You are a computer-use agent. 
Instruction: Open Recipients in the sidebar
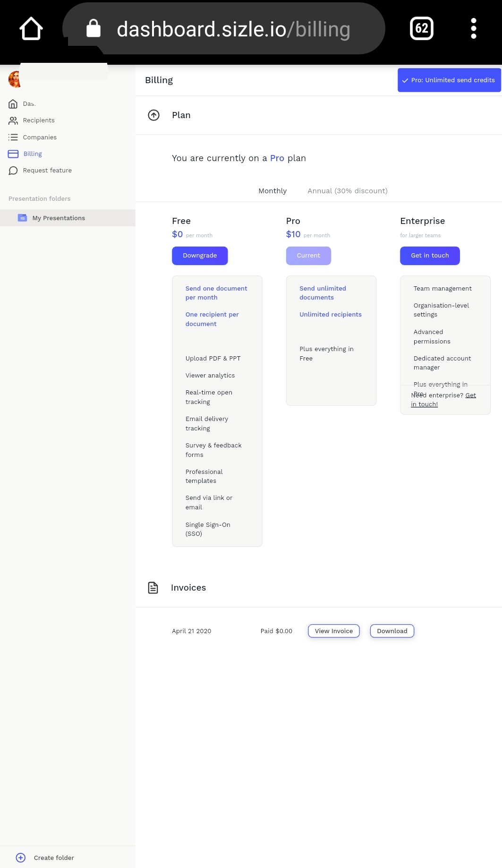pos(38,120)
